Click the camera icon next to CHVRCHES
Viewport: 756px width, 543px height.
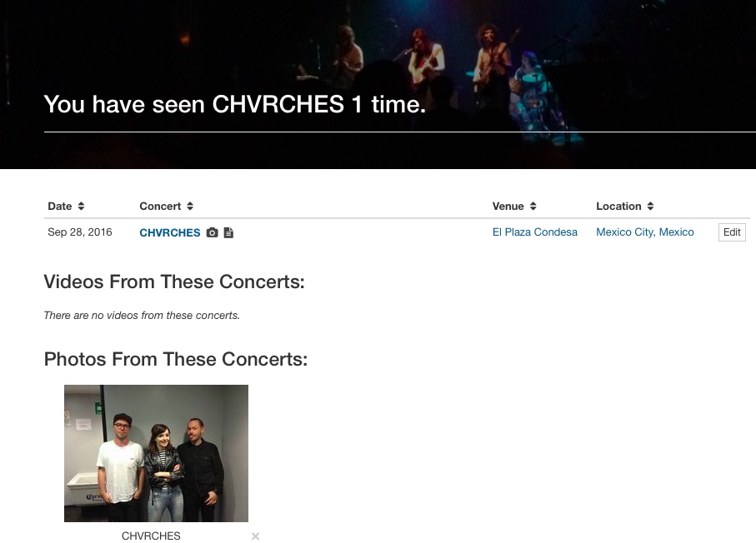[213, 232]
